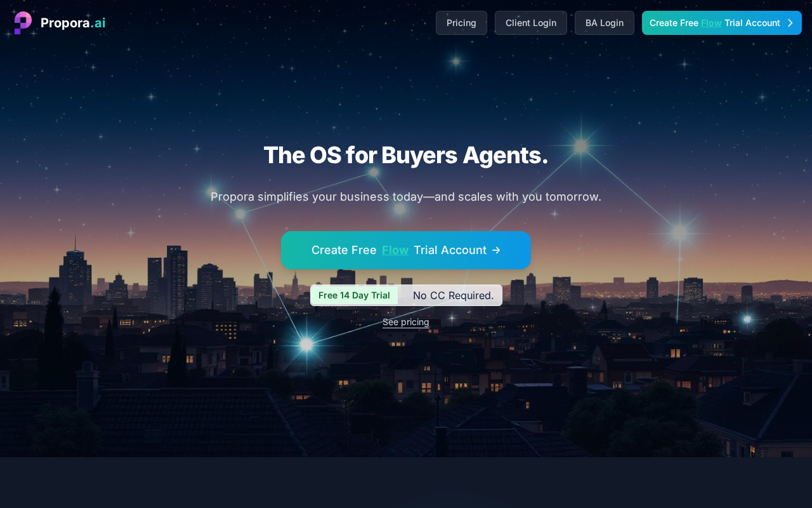Image resolution: width=812 pixels, height=508 pixels.
Task: Click the Propora.ai brand name text
Action: point(73,23)
